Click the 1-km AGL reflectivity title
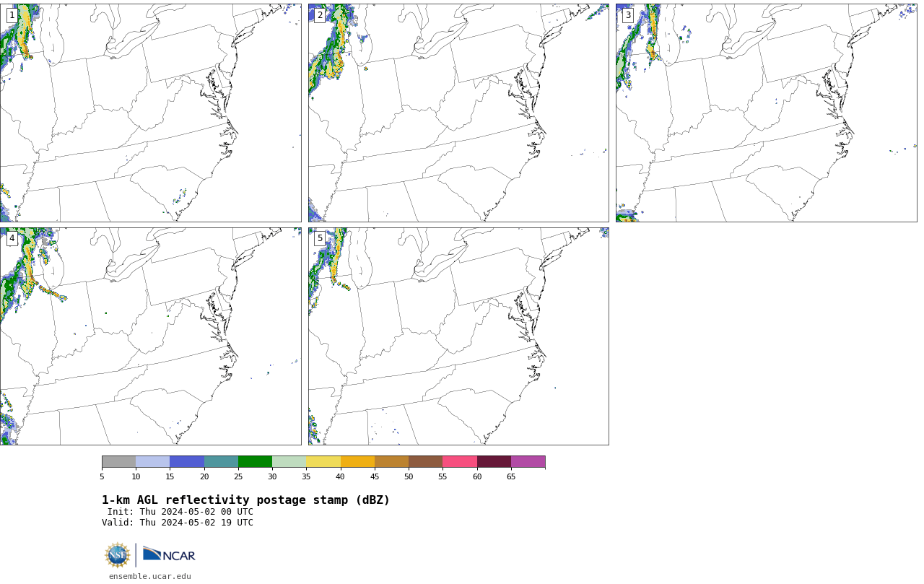Image resolution: width=924 pixels, height=584 pixels. [x=245, y=500]
